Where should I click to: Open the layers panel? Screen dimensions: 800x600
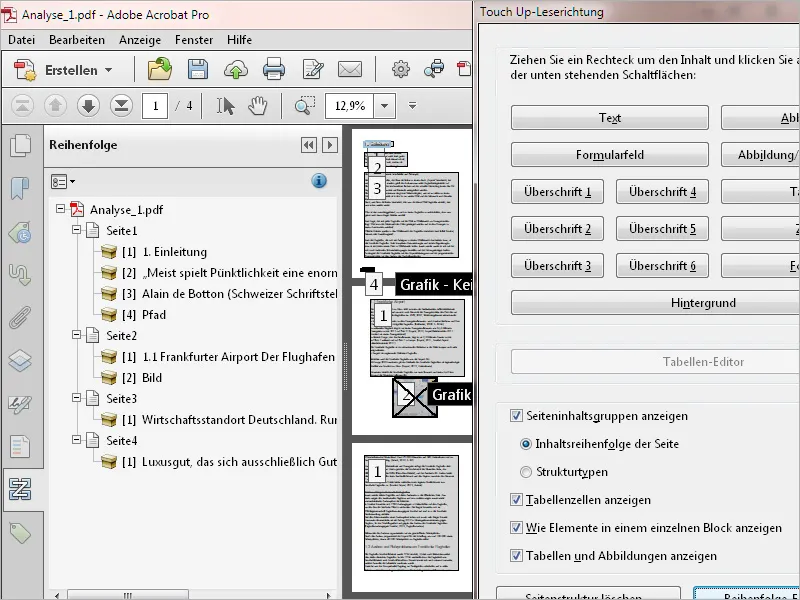pyautogui.click(x=20, y=361)
